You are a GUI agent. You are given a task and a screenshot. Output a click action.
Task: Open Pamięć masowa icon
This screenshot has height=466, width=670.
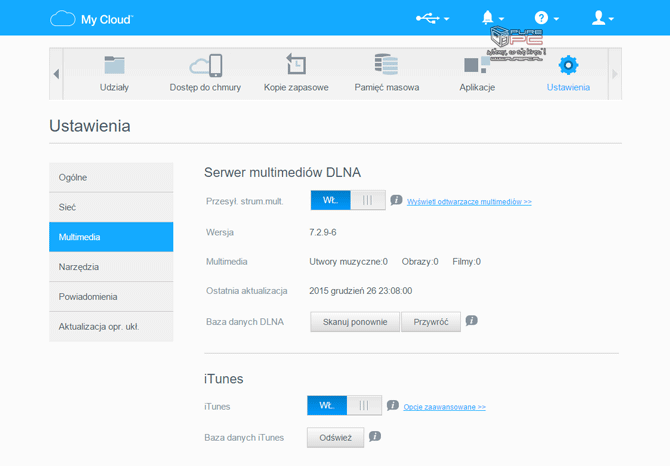pyautogui.click(x=386, y=64)
